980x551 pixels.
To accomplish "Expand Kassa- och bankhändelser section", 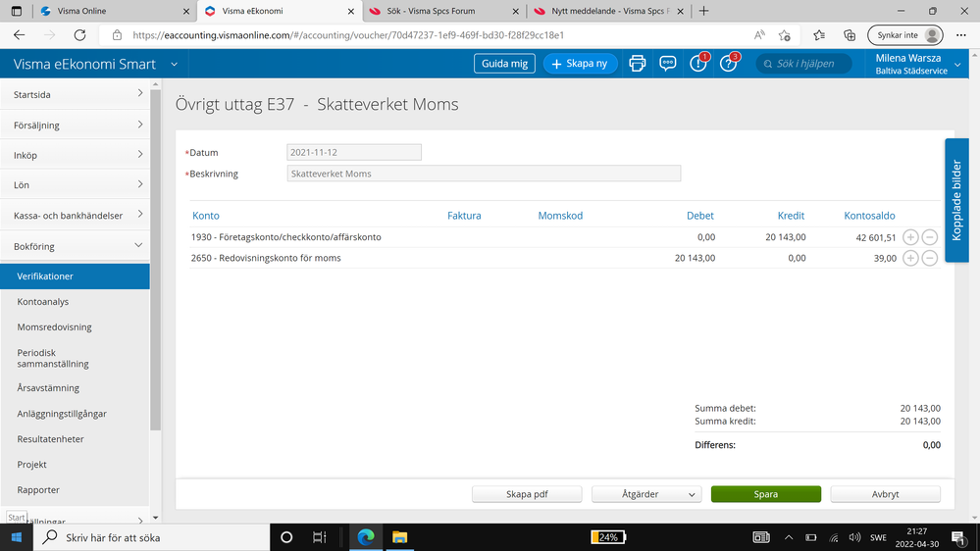I will point(75,215).
